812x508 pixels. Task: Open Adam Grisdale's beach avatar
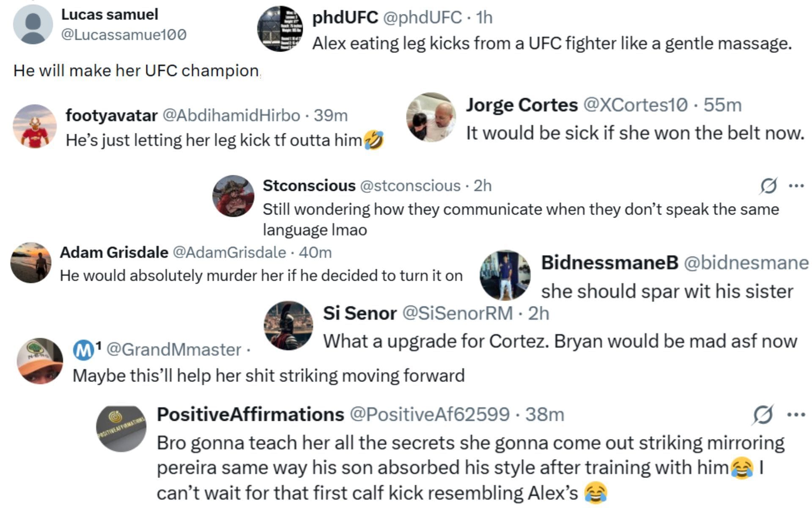click(x=31, y=262)
